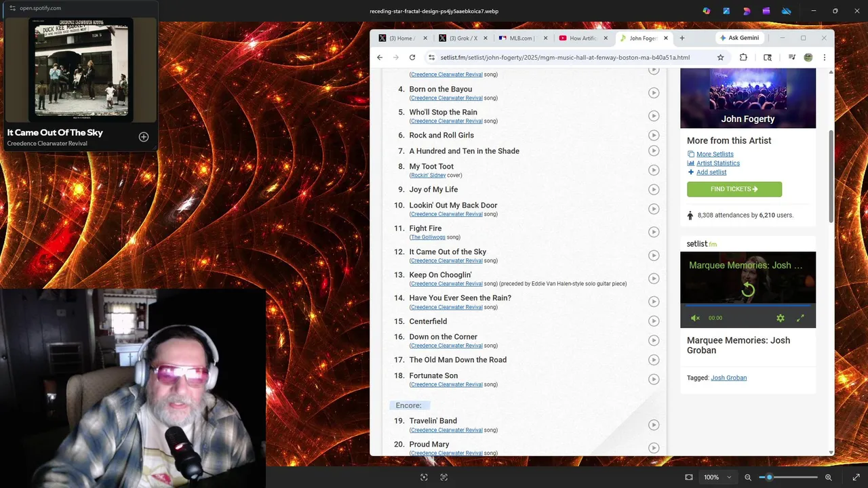Click the page vertical scrollbar

pyautogui.click(x=831, y=177)
